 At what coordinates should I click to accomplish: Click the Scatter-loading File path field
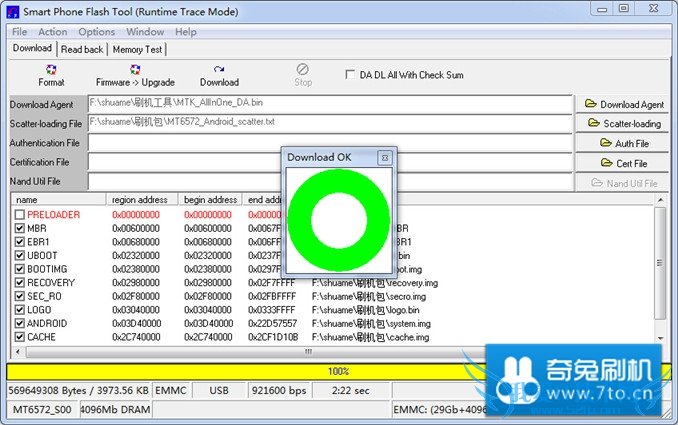pyautogui.click(x=330, y=123)
